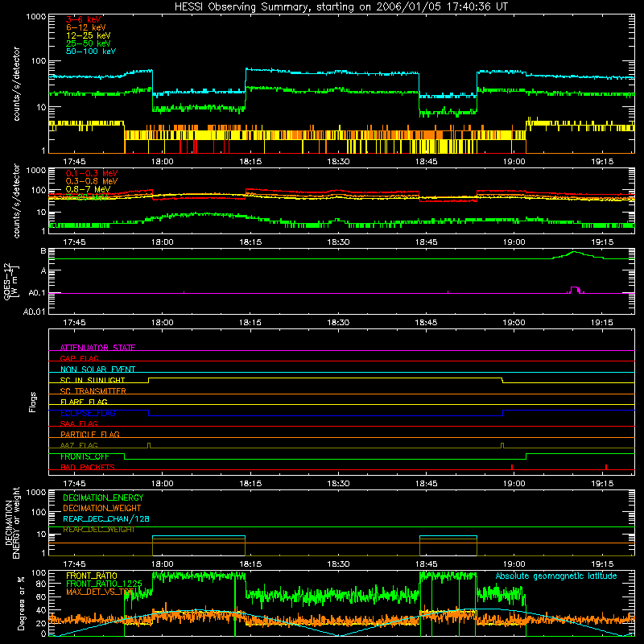Click the BAD_PACKETS red spike near 19:00
Image resolution: width=644 pixels, height=644 pixels.
coord(512,467)
